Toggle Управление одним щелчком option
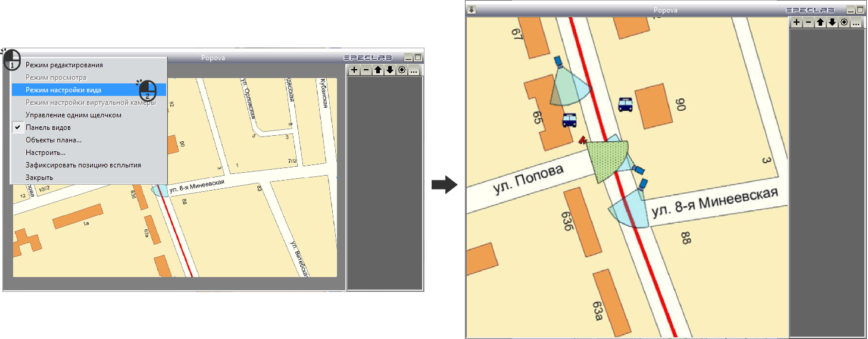This screenshot has height=339, width=868. coord(88,115)
